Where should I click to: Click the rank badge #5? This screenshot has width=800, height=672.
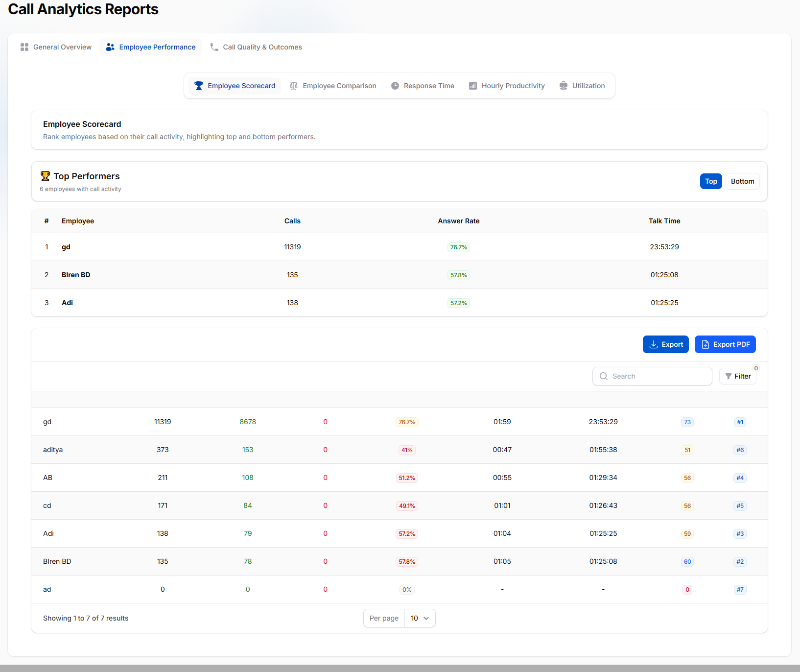coord(740,506)
